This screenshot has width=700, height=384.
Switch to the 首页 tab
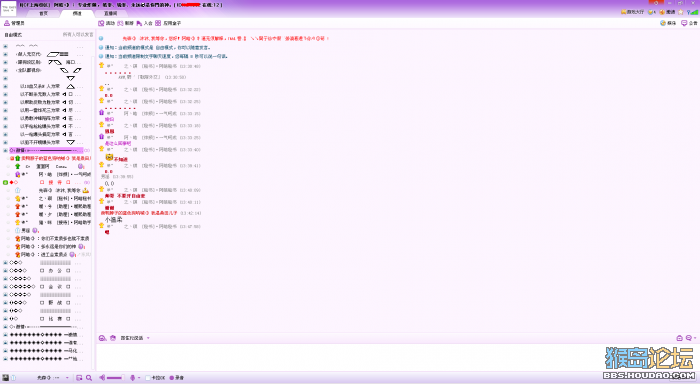point(43,13)
